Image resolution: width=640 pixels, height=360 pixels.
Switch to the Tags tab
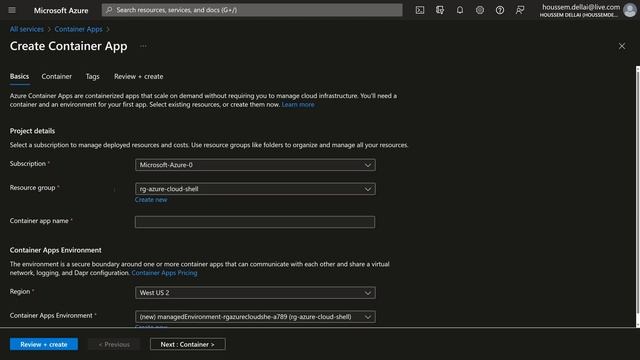pyautogui.click(x=92, y=76)
